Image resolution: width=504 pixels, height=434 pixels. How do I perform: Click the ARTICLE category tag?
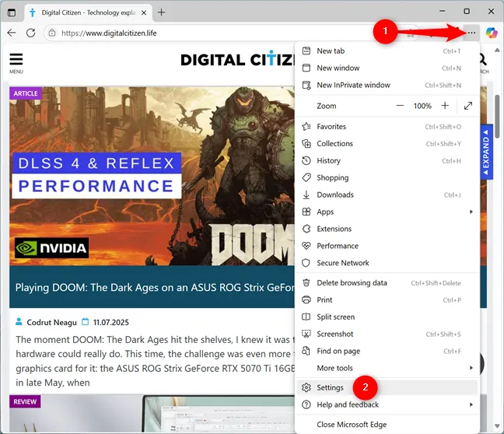click(26, 93)
